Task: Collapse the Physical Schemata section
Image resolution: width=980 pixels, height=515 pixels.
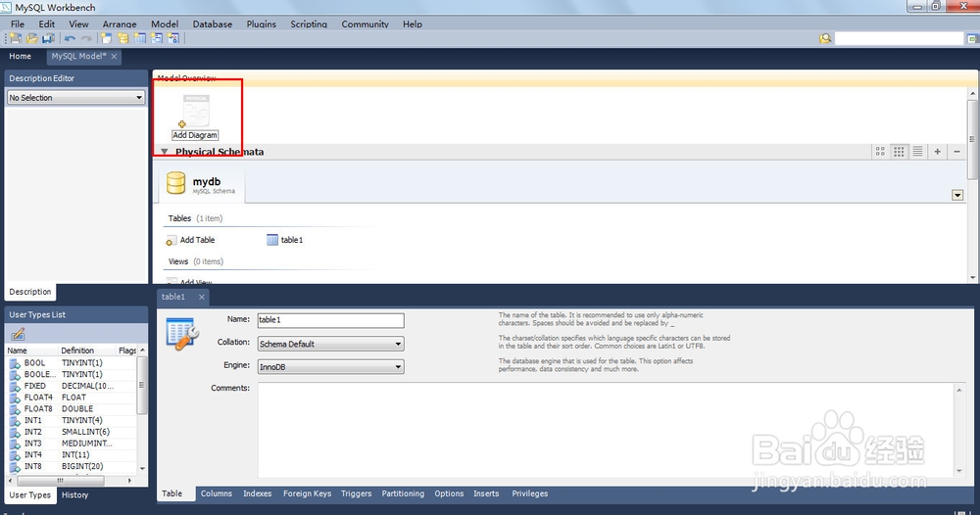Action: coord(165,152)
